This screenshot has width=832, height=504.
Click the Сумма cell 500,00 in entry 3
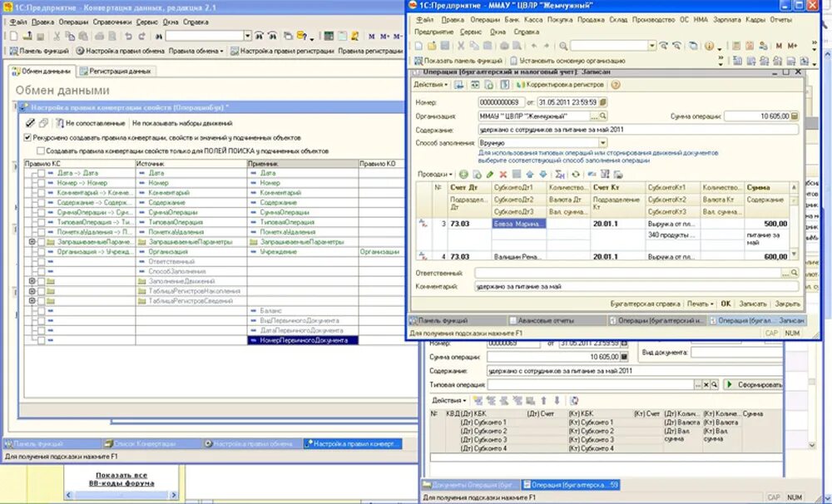coord(766,224)
